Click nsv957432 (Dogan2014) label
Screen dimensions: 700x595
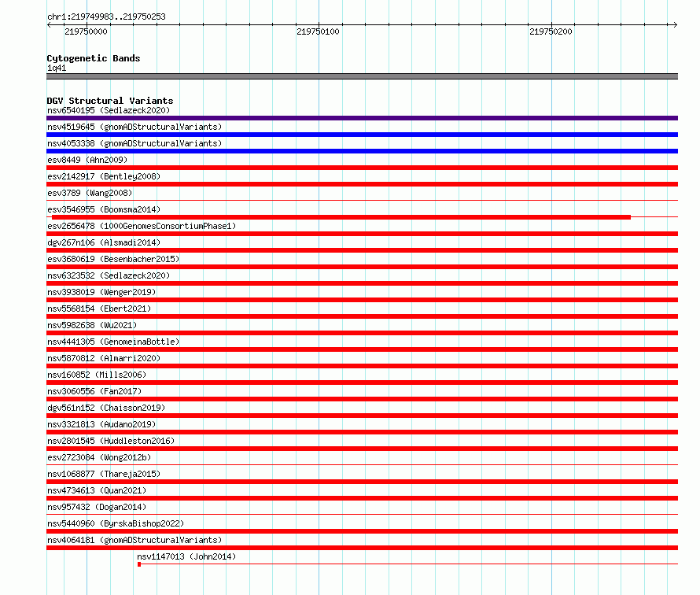[x=97, y=507]
